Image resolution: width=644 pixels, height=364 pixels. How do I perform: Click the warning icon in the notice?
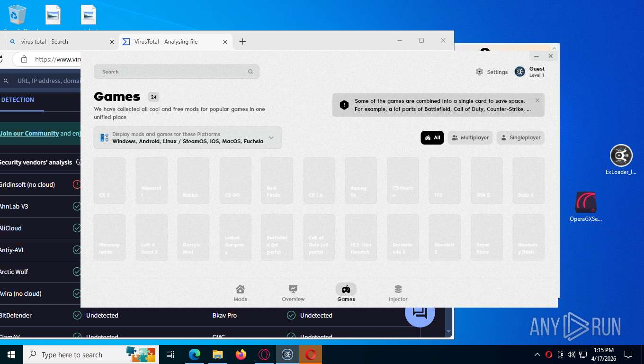click(344, 105)
